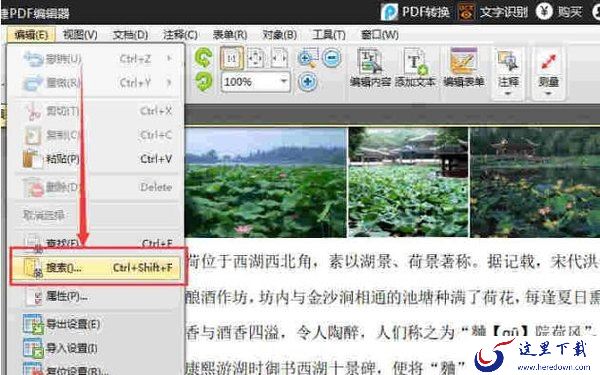This screenshot has width=600, height=375.
Task: Click the rotate counterclockwise green arrow icon
Action: point(203,57)
